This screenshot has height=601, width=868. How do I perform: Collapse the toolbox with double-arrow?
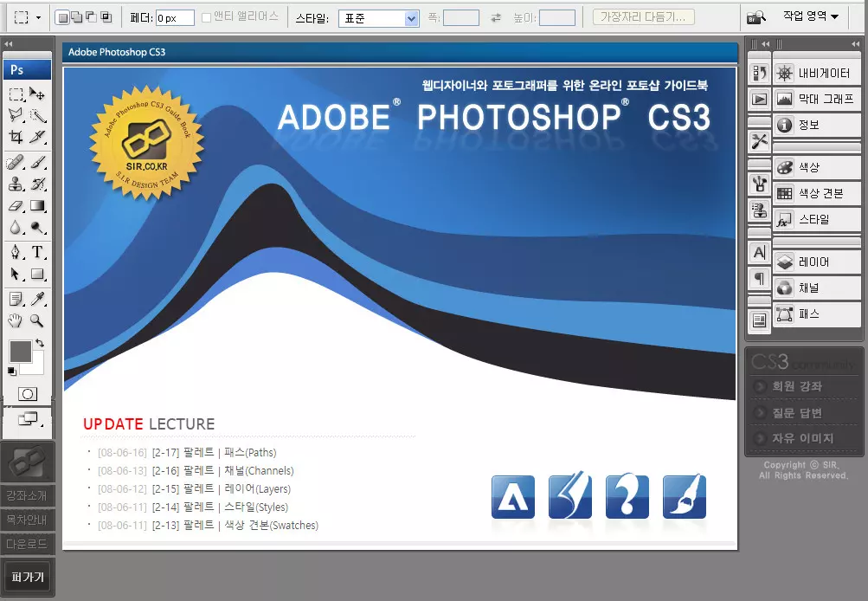(x=9, y=44)
